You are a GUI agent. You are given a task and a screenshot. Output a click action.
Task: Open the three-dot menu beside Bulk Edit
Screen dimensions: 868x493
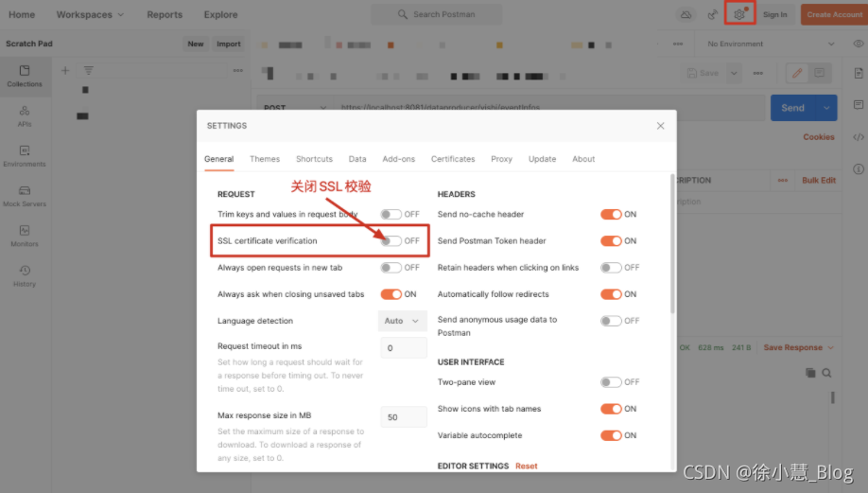coord(783,180)
